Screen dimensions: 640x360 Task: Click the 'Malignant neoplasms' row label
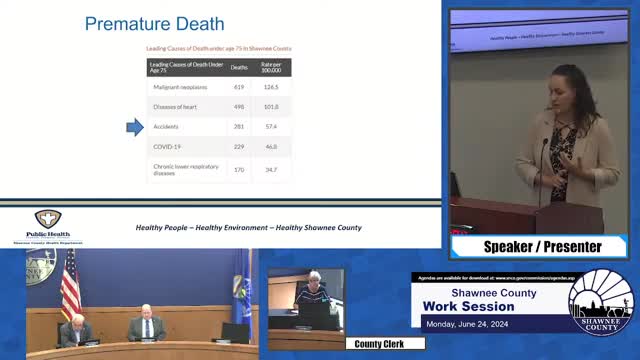point(180,87)
